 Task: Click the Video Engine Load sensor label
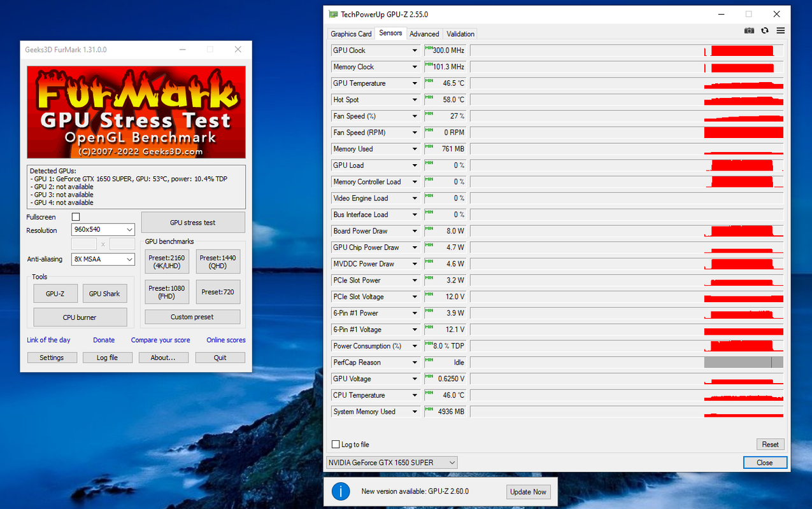click(x=360, y=199)
